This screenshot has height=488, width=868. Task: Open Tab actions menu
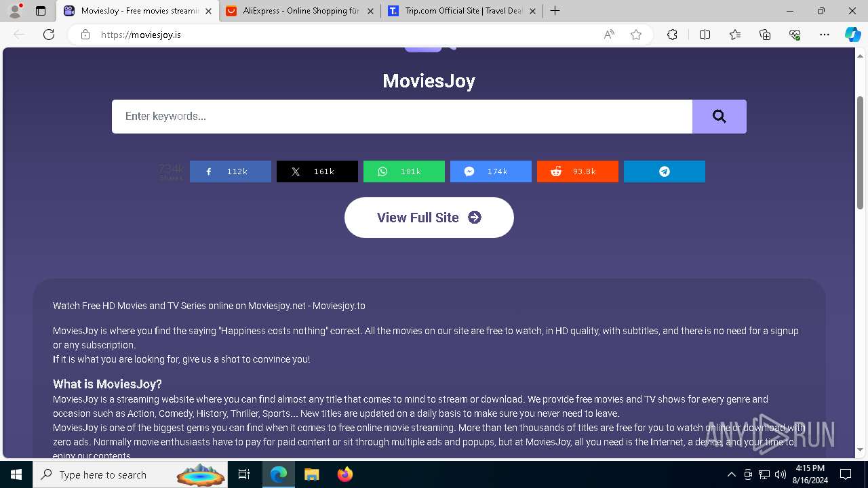[41, 11]
